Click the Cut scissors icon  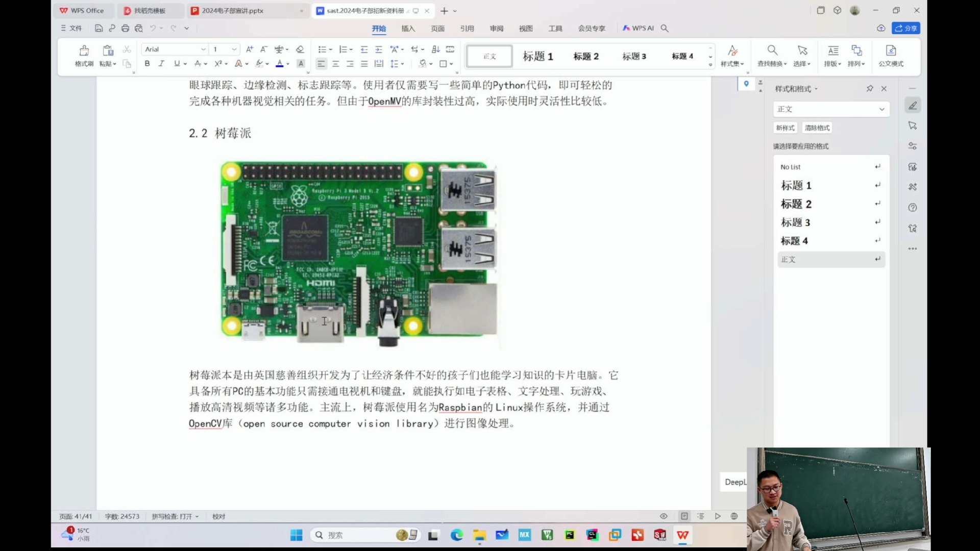pos(127,49)
